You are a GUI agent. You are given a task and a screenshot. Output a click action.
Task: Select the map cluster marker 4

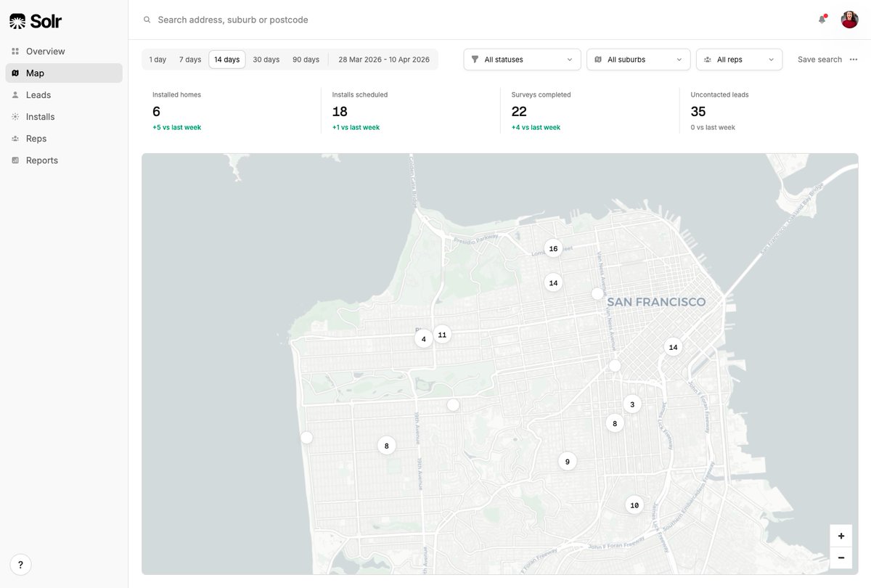424,339
